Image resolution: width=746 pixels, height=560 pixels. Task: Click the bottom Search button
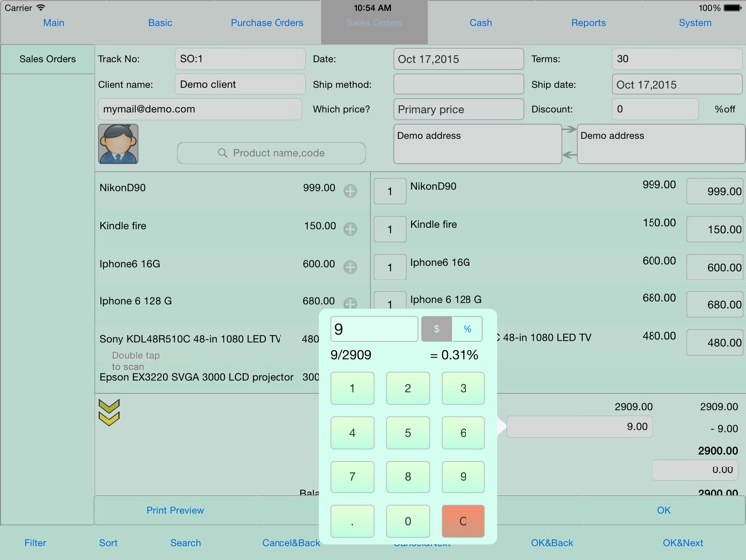coord(186,543)
